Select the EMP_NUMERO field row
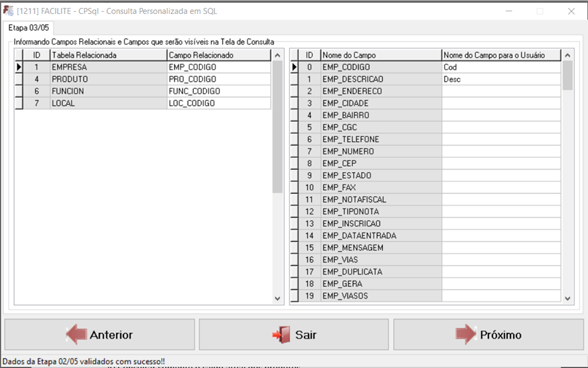The image size is (588, 368). click(425, 151)
